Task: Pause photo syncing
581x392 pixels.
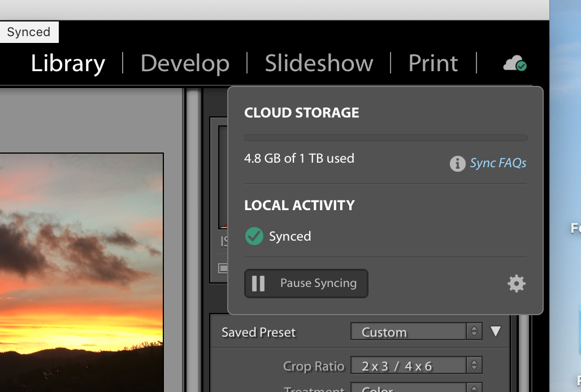Action: click(x=306, y=284)
